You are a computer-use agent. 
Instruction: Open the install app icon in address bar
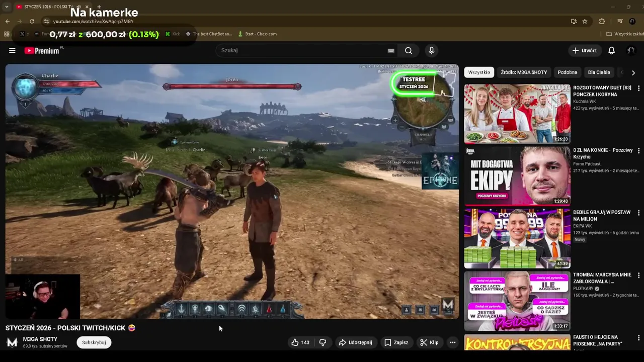pos(574,21)
